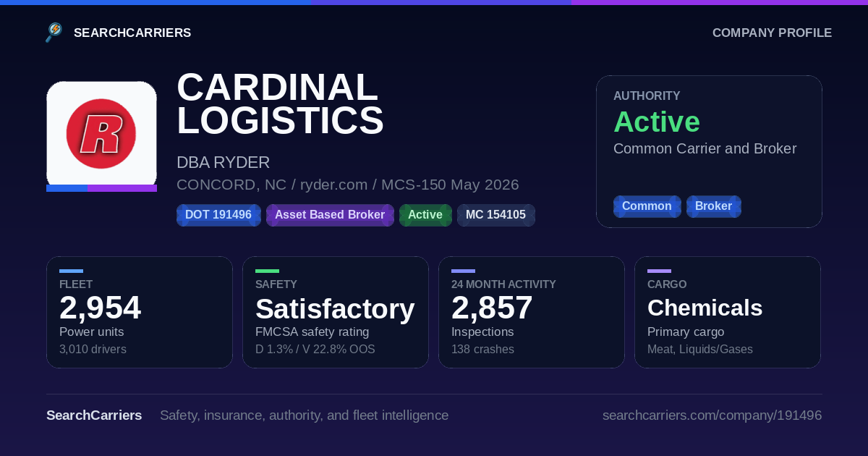Click the DBA RYDER text
This screenshot has width=868, height=456.
pyautogui.click(x=223, y=163)
